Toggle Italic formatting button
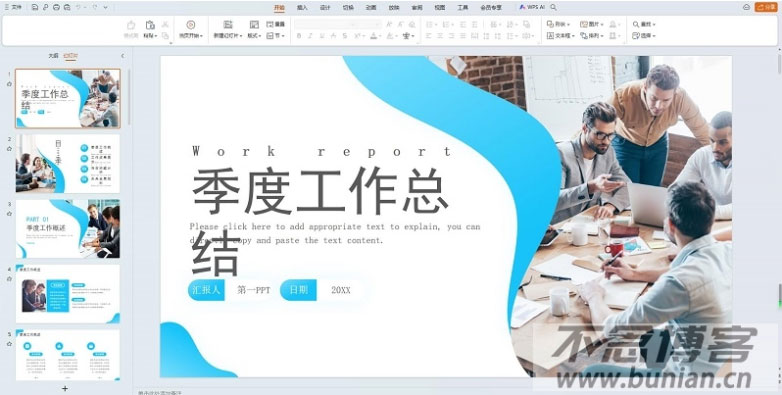This screenshot has width=782, height=395. (310, 36)
